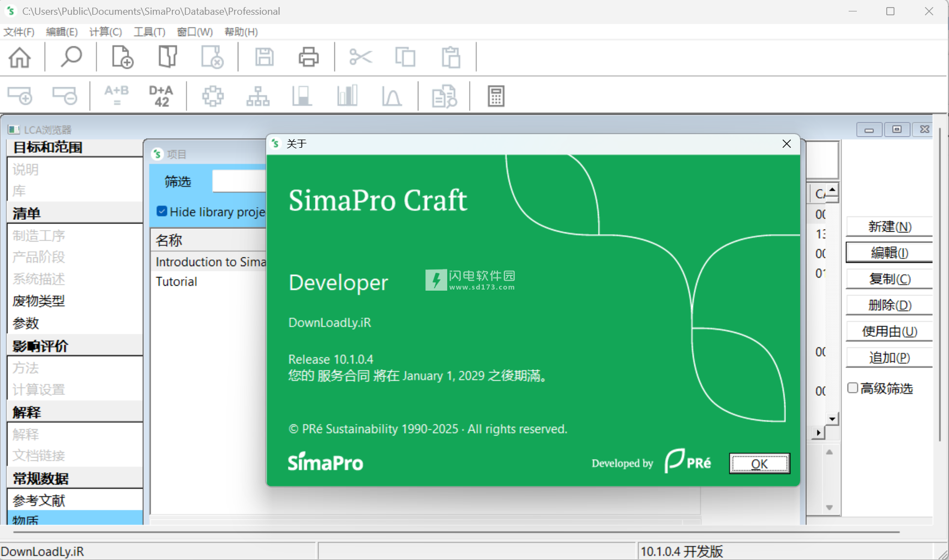Click the New document icon
Image resolution: width=949 pixels, height=560 pixels.
122,57
